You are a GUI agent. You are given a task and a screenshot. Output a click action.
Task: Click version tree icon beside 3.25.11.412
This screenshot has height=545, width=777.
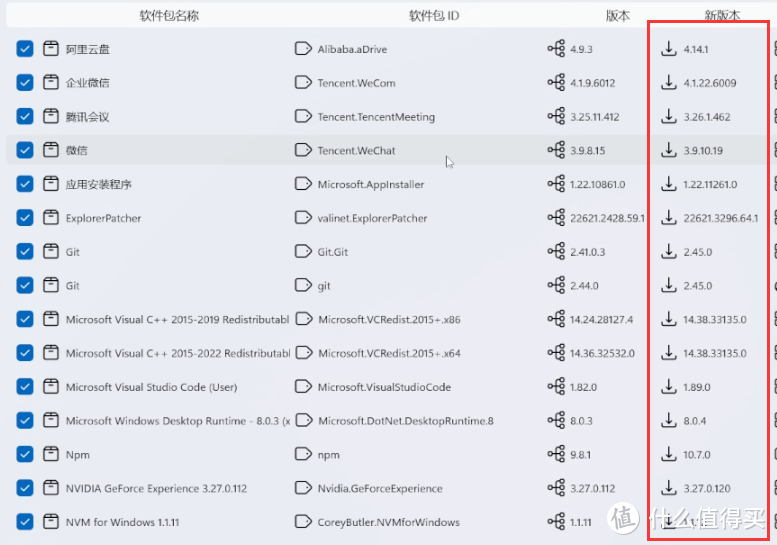pyautogui.click(x=556, y=116)
